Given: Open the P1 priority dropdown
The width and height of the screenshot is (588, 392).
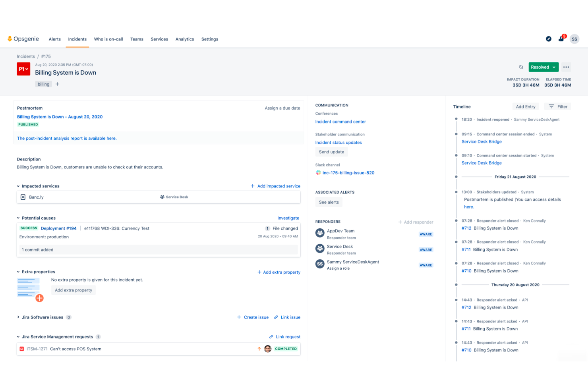Looking at the screenshot, I should [23, 69].
